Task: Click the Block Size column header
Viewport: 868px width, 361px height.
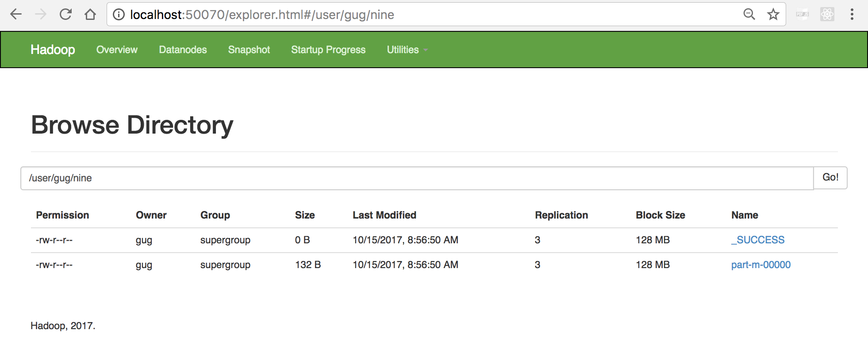Action: point(661,215)
